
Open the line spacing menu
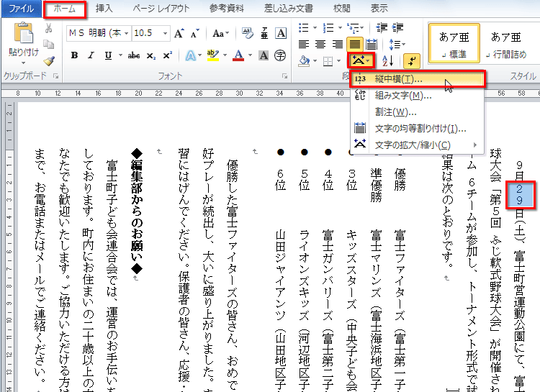point(397,44)
